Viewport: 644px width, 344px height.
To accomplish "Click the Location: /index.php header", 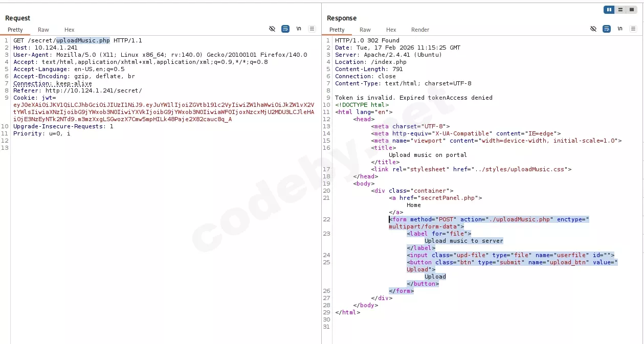I will (371, 62).
